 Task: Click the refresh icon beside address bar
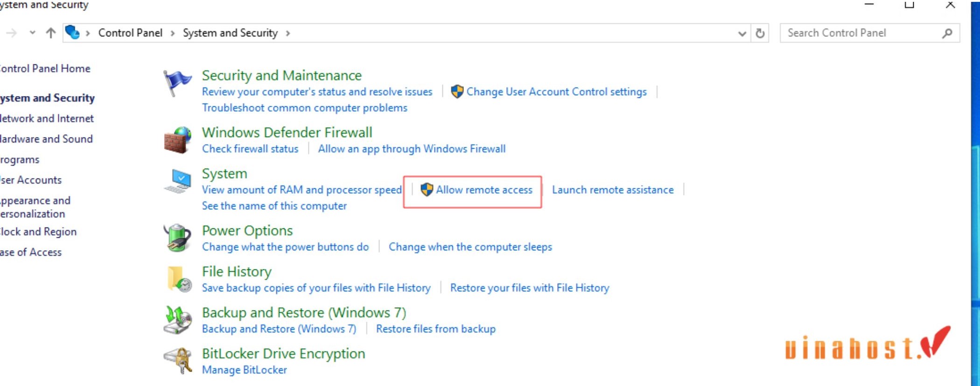click(x=760, y=33)
